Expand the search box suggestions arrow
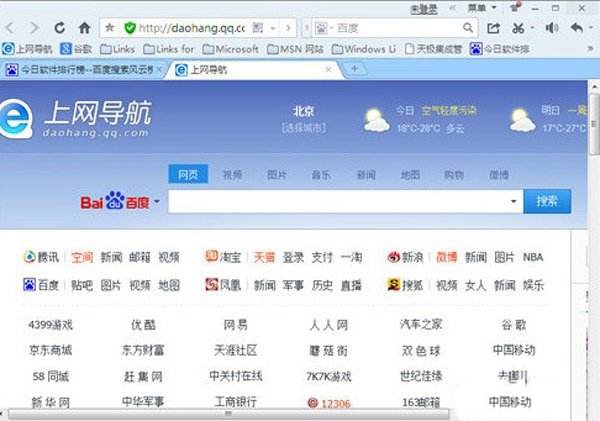The height and width of the screenshot is (421, 600). tap(514, 201)
